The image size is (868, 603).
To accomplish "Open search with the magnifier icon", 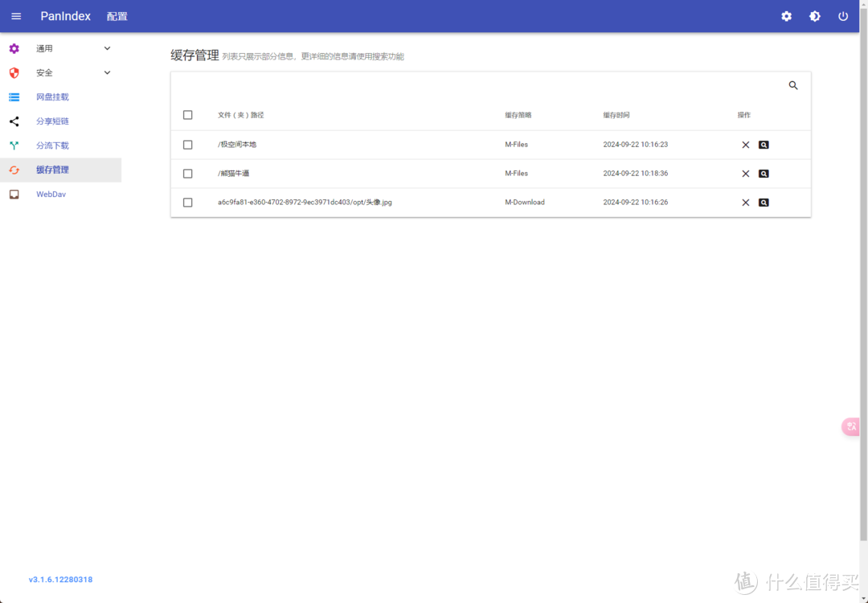I will (792, 85).
